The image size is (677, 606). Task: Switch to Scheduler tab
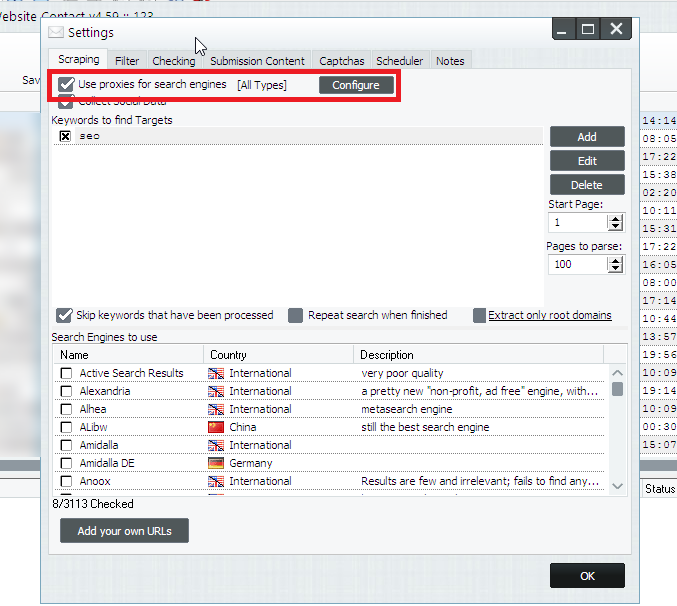[399, 61]
